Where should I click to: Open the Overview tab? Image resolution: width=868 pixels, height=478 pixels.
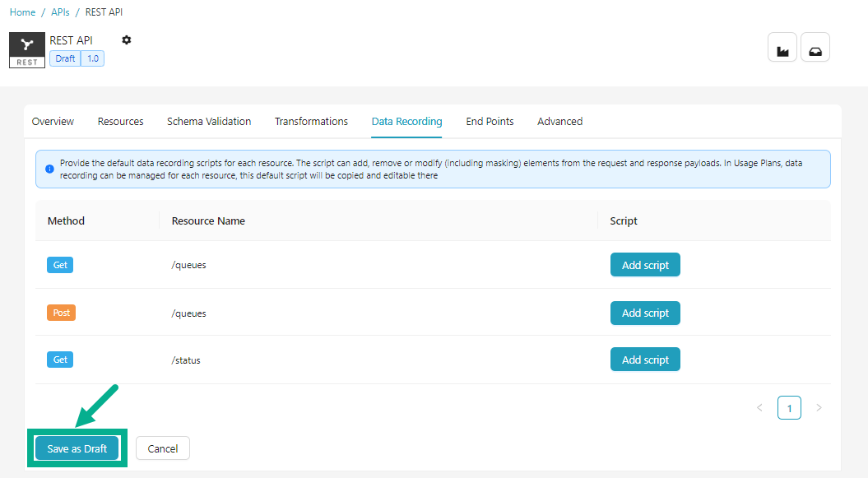(x=53, y=121)
